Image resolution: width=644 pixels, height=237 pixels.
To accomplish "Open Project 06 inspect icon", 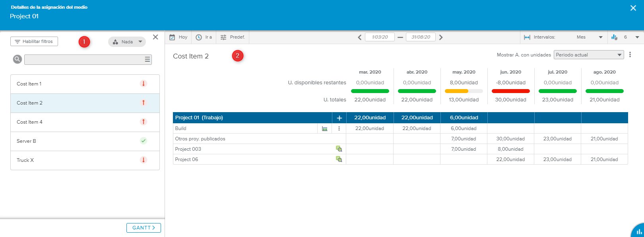I will click(339, 159).
